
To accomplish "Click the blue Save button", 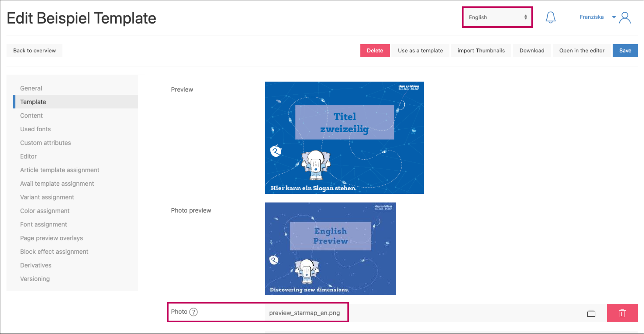I will [x=625, y=51].
